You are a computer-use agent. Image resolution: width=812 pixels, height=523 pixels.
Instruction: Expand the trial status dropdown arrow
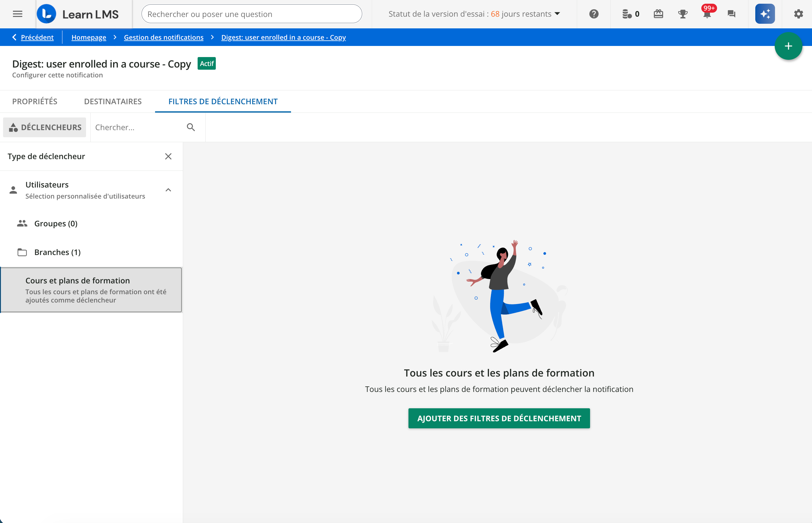[x=557, y=14]
